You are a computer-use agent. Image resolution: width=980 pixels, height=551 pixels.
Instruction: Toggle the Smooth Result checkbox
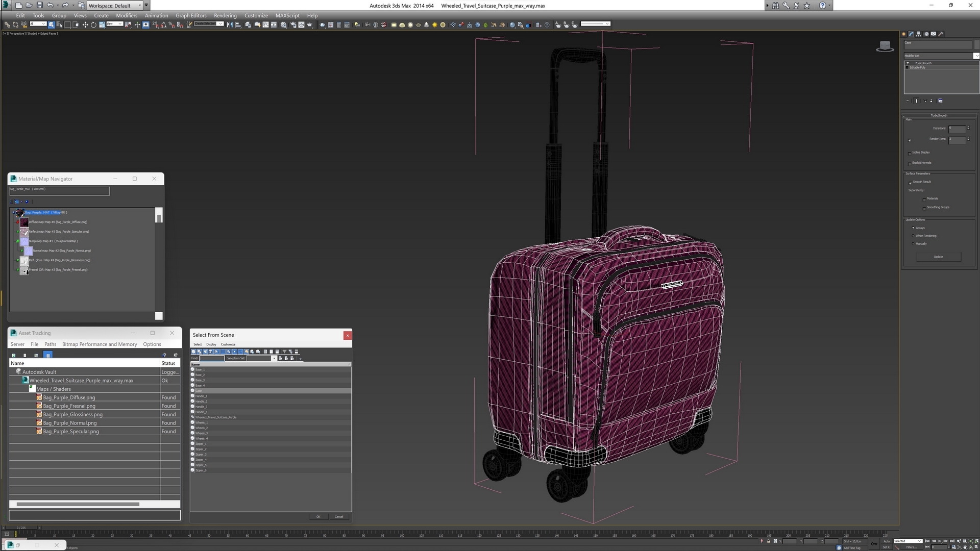click(x=910, y=183)
